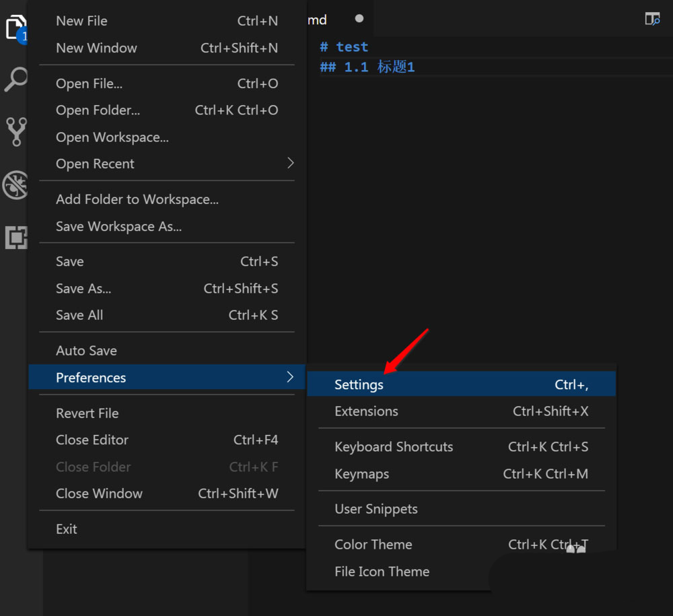Open the Color Theme picker
The image size is (673, 616).
click(373, 544)
